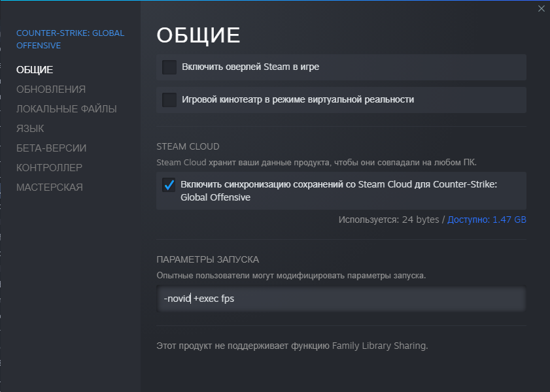550x392 pixels.
Task: Switch to ЛОКАЛЬНЫЕ ФАЙЛЫ tab
Action: pyautogui.click(x=67, y=108)
